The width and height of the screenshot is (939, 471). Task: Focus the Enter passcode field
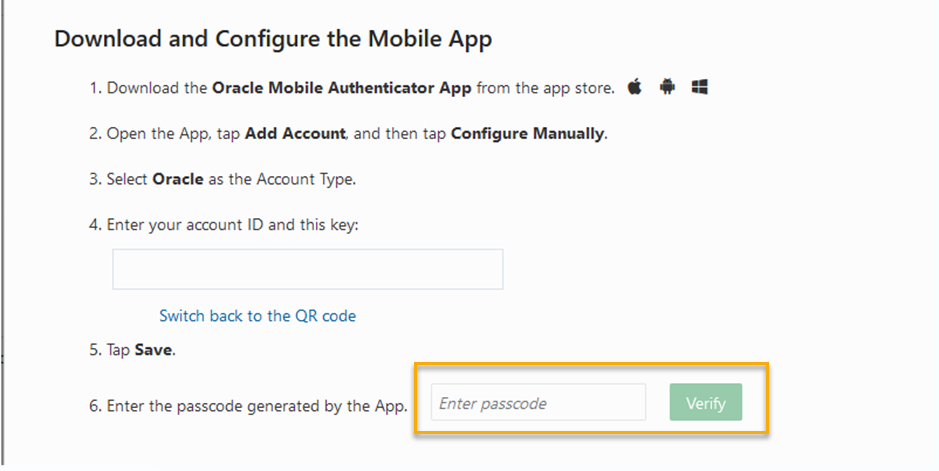538,403
